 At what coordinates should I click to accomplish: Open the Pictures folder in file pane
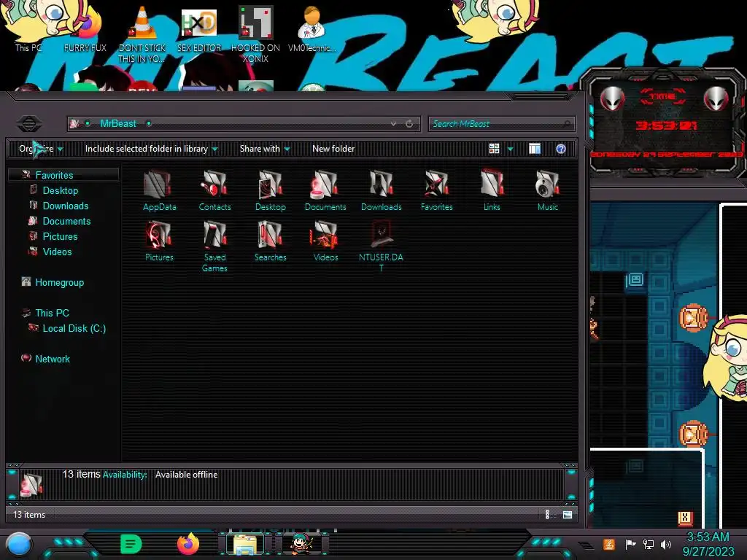tap(159, 241)
